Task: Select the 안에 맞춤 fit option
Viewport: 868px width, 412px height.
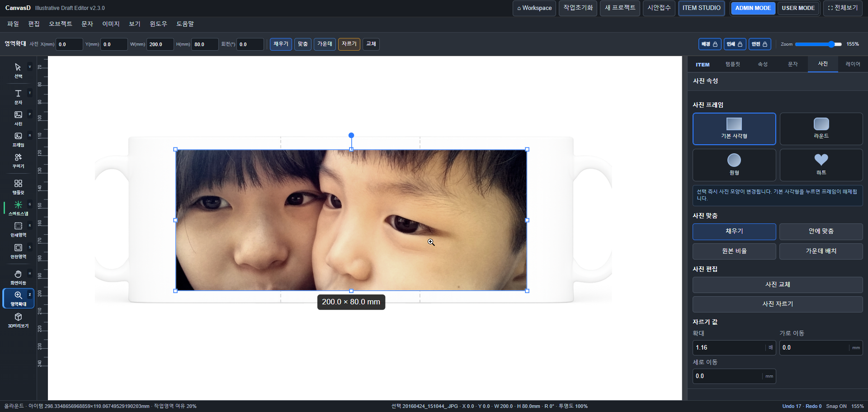Action: click(821, 231)
